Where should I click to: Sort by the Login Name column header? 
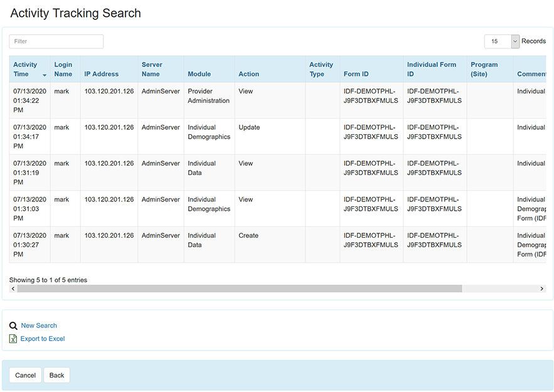65,69
